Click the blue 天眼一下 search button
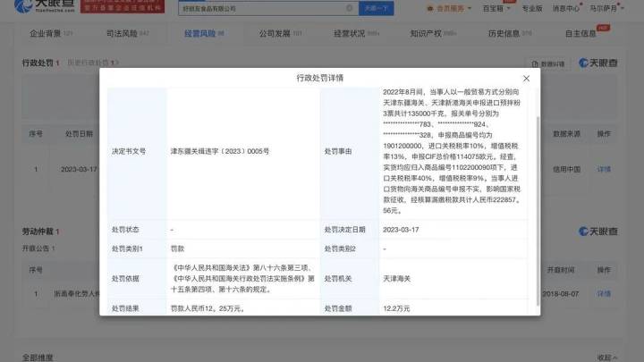Screen dimensions: 644x362 (376, 8)
